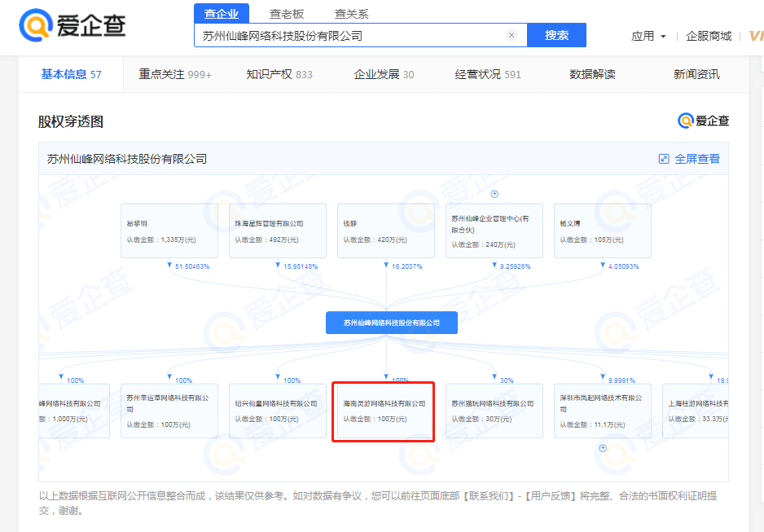Go to 经营状况 tab
This screenshot has width=764, height=532.
487,74
